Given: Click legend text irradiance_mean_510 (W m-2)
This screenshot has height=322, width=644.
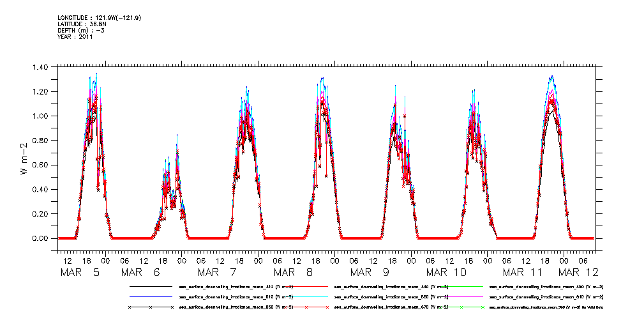Looking at the screenshot, I should (236, 297).
